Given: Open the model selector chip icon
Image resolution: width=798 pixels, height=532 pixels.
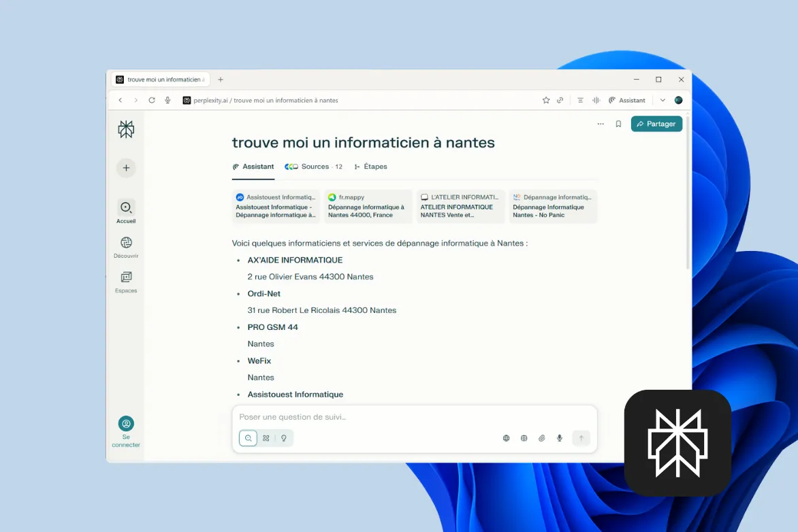Looking at the screenshot, I should coord(524,438).
